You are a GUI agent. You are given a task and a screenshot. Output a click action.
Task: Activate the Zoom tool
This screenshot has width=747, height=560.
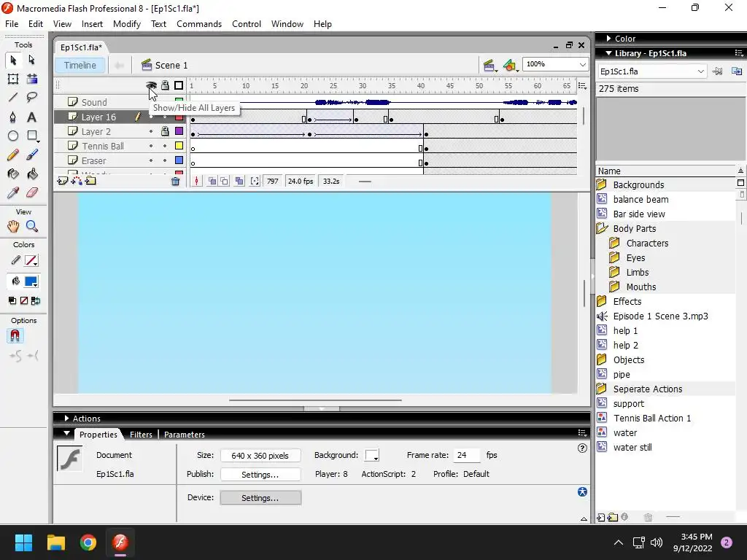[32, 226]
